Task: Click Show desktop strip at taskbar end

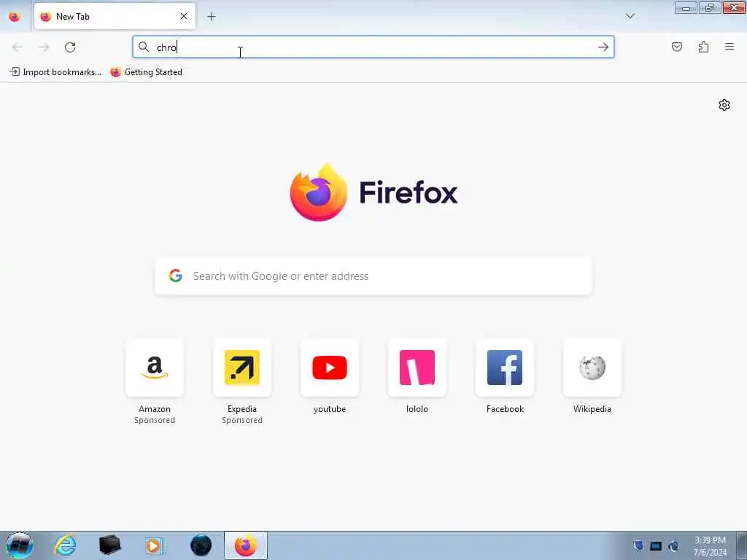Action: (x=742, y=545)
